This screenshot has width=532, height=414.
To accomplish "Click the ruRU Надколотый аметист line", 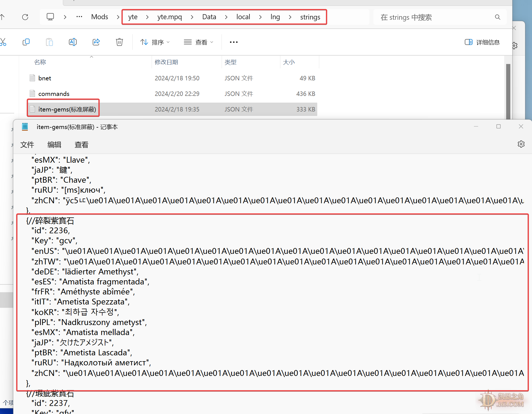I will pos(91,363).
